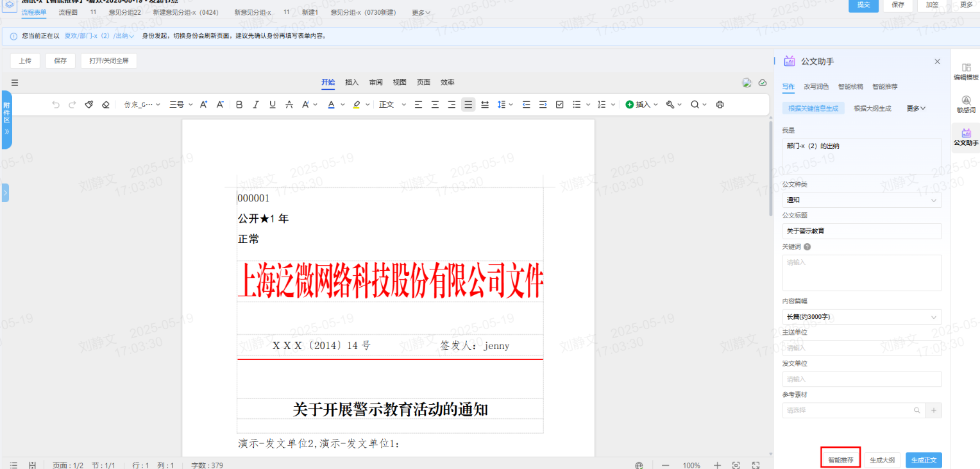Insert a checkbox task list
The width and height of the screenshot is (980, 469).
[x=559, y=105]
